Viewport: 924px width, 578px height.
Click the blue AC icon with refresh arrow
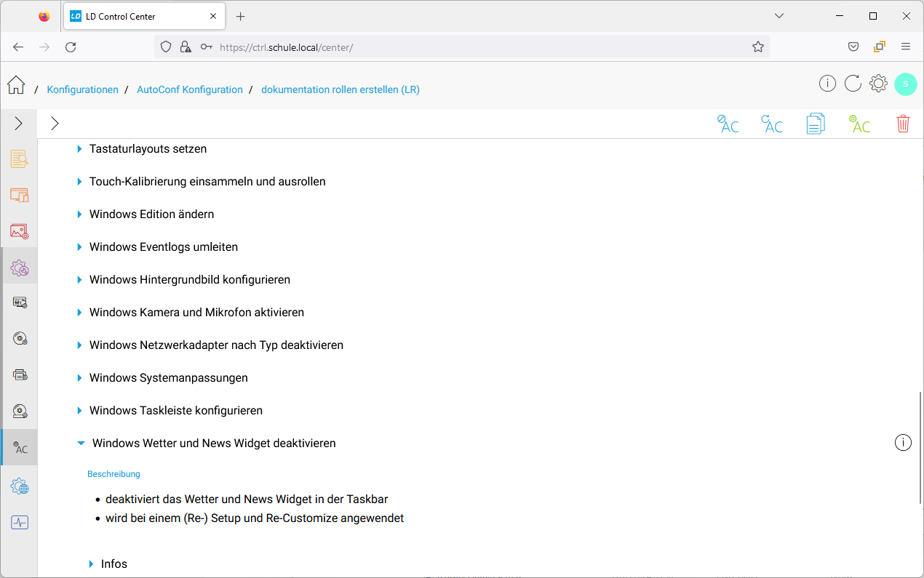click(x=771, y=124)
